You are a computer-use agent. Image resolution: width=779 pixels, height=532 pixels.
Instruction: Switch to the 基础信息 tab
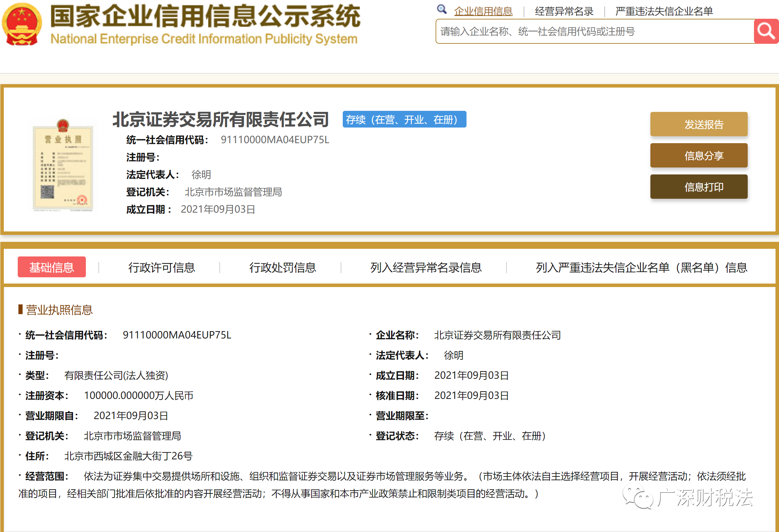click(52, 267)
